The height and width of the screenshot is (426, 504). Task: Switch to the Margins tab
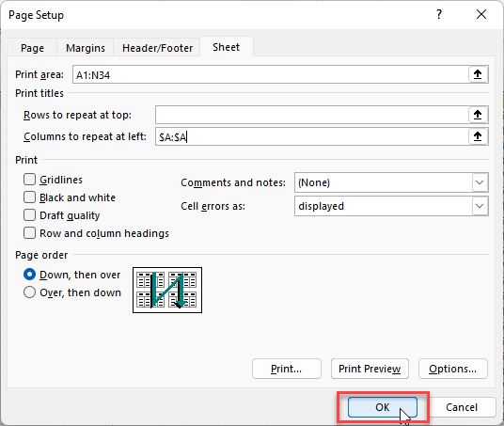tap(86, 48)
